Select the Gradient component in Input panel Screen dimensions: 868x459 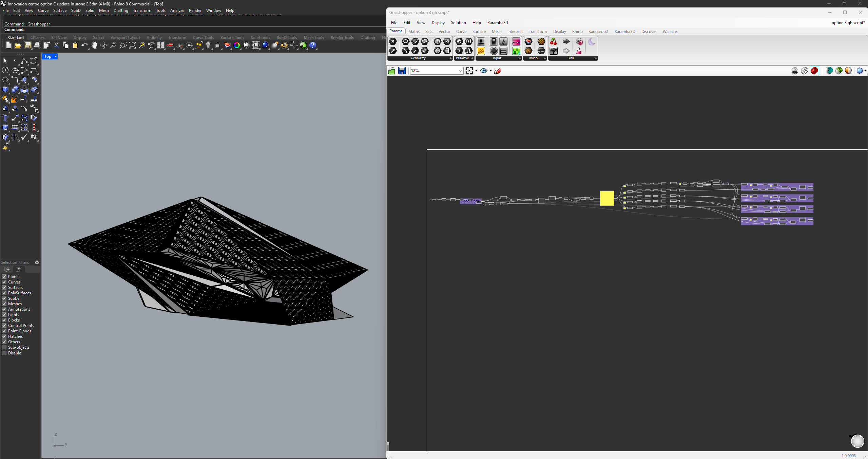516,41
